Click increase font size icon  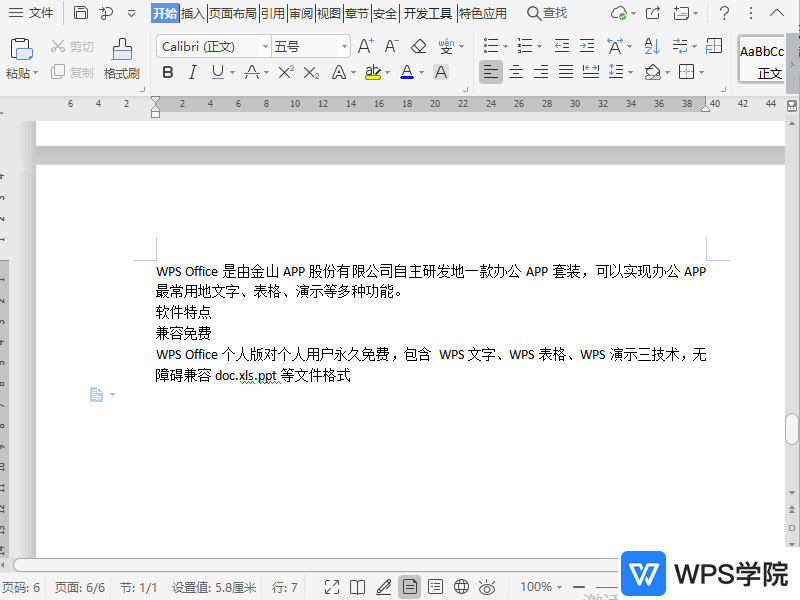click(365, 47)
